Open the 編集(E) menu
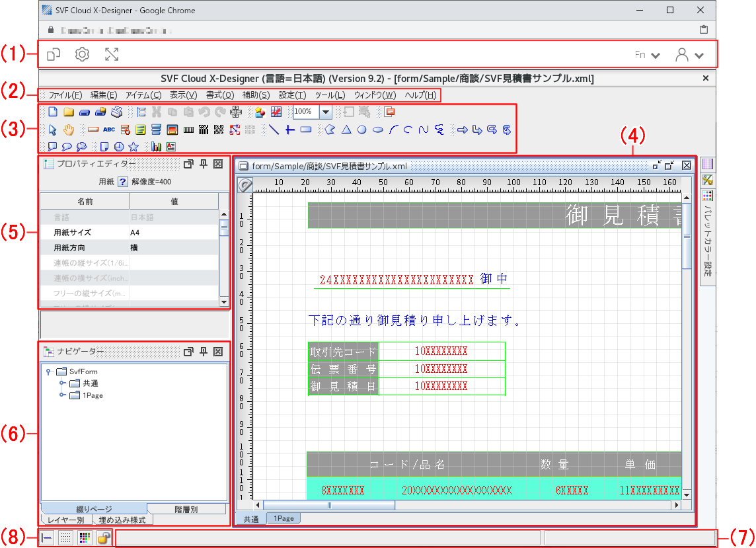Viewport: 756px width, 548px height. point(104,95)
